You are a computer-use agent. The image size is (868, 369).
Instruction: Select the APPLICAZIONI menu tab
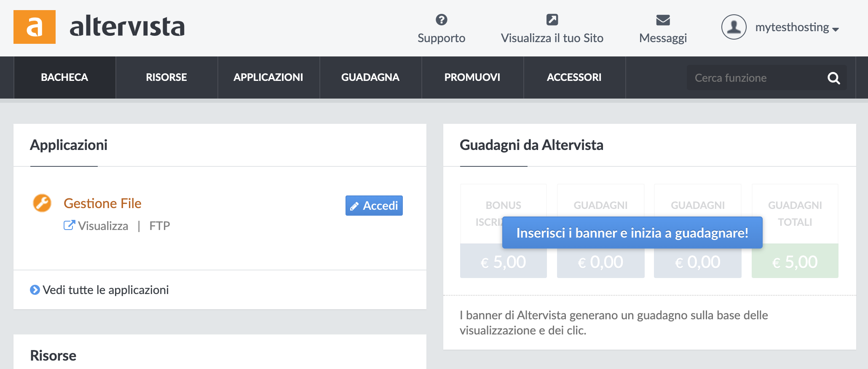coord(268,78)
